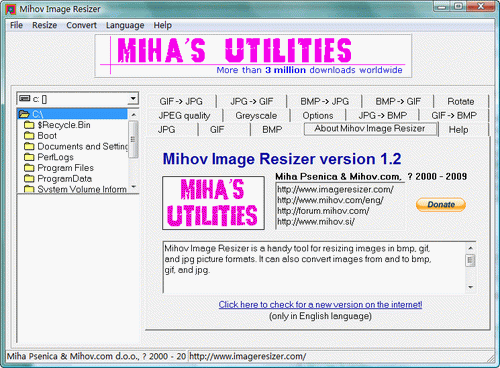Expand the drive selection dropdown
Screen dimensions: 500x368
(133, 99)
